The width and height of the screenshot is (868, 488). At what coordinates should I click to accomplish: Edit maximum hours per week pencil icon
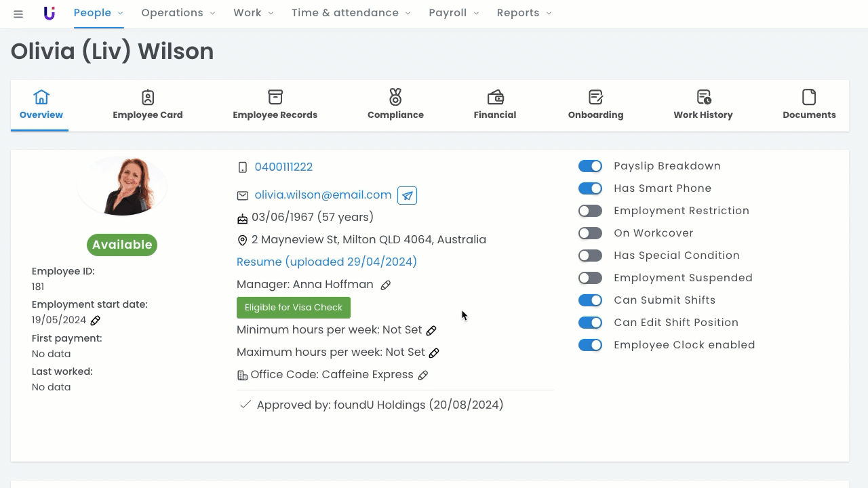click(434, 353)
